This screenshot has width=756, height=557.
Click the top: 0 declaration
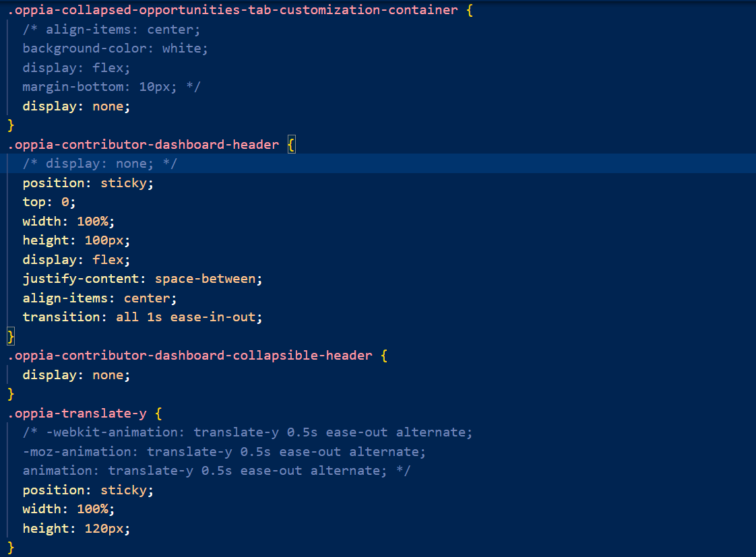click(x=47, y=201)
